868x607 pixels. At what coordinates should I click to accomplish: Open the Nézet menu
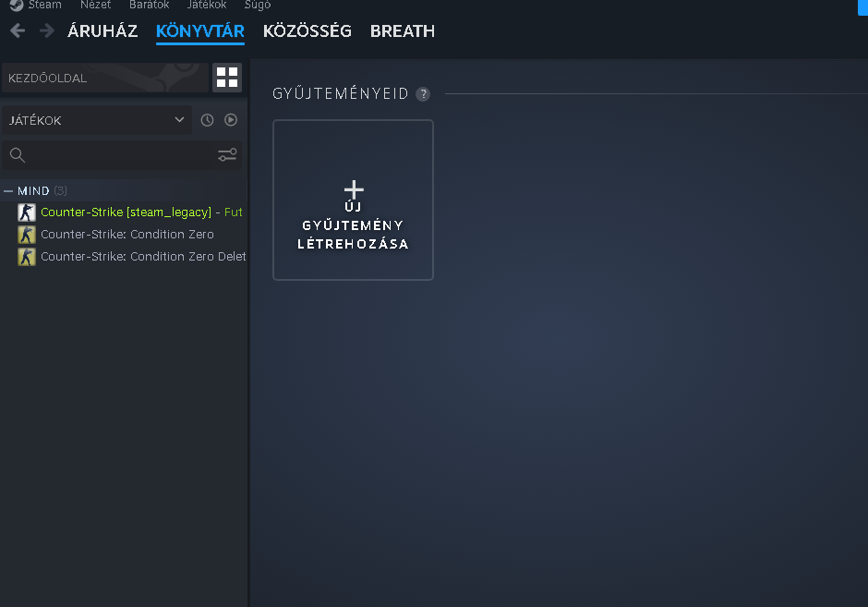(95, 5)
